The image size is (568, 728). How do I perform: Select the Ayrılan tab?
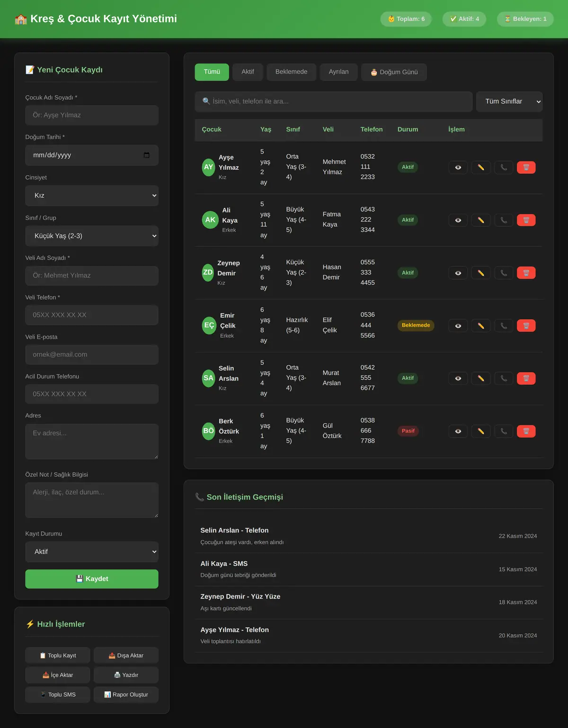pos(338,72)
